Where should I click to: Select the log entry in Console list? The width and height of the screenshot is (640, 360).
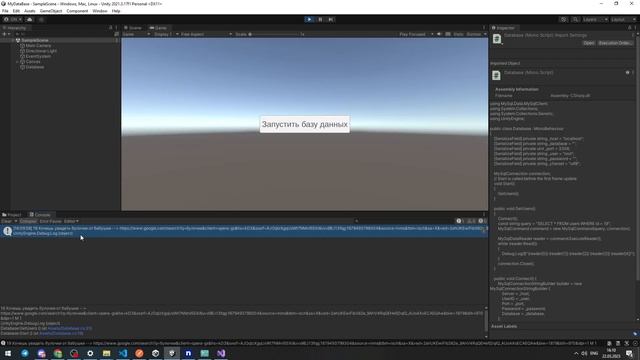pyautogui.click(x=244, y=231)
